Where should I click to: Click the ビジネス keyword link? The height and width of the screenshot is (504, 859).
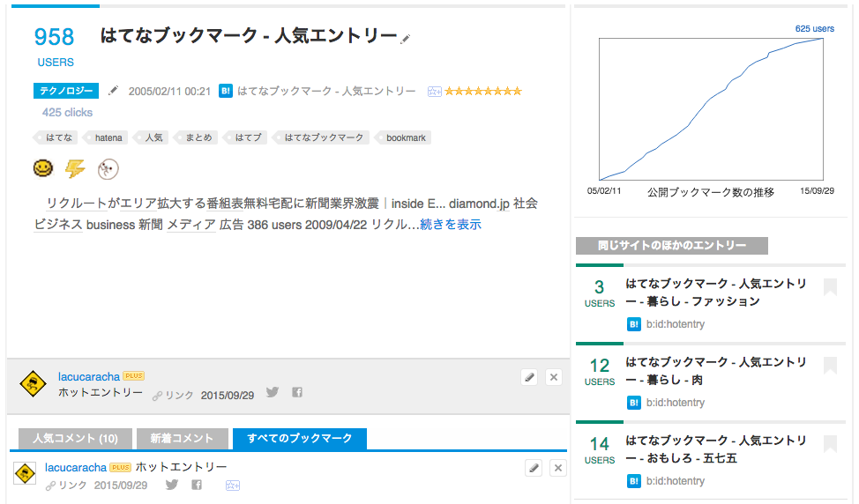pyautogui.click(x=58, y=225)
